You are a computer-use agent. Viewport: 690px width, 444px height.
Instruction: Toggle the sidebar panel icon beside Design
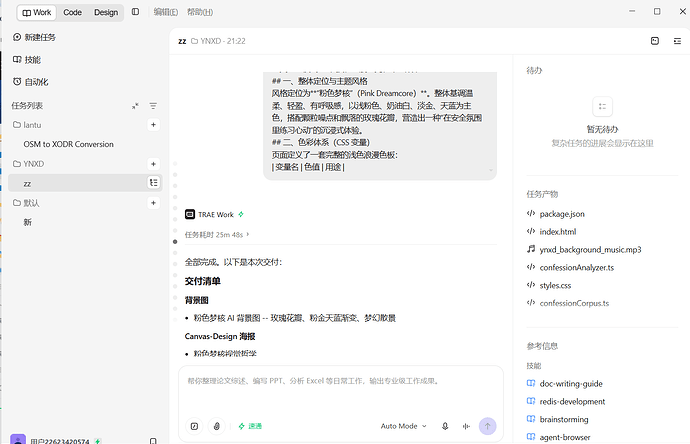click(x=136, y=12)
